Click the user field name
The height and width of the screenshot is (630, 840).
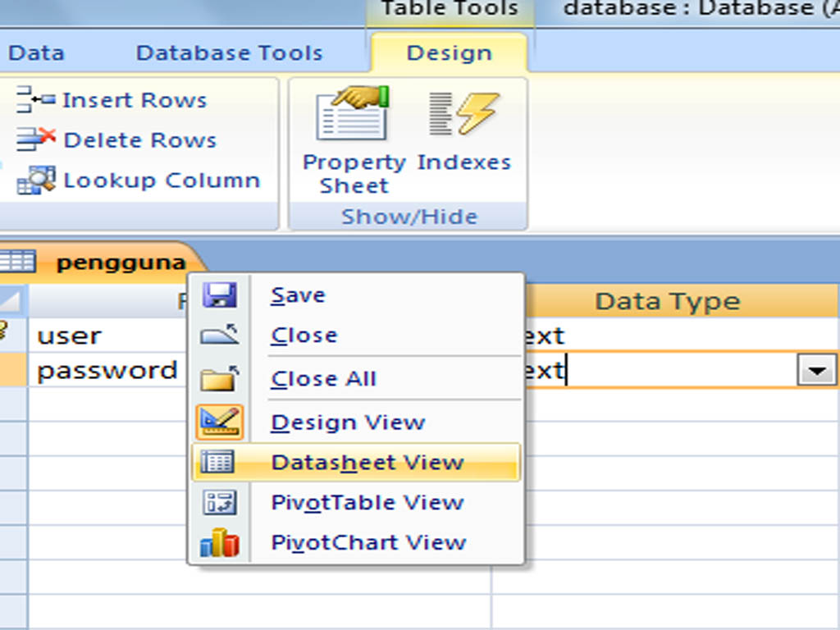[x=69, y=335]
